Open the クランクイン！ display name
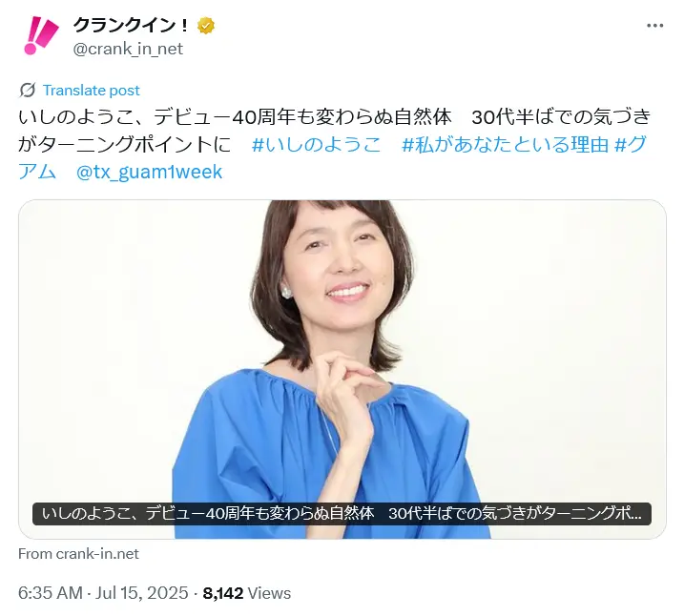 (131, 26)
